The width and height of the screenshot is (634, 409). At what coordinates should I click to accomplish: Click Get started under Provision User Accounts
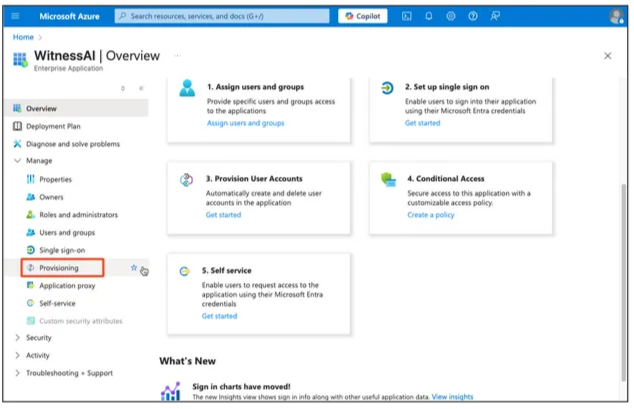(223, 215)
